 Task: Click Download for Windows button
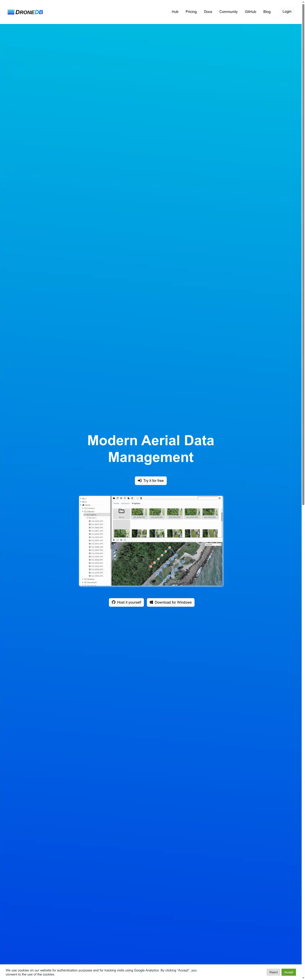point(171,602)
